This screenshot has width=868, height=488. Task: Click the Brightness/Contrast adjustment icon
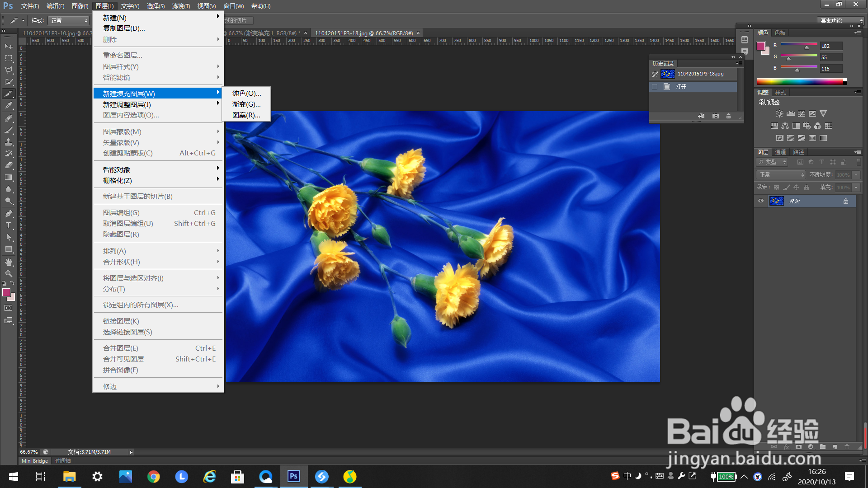779,114
